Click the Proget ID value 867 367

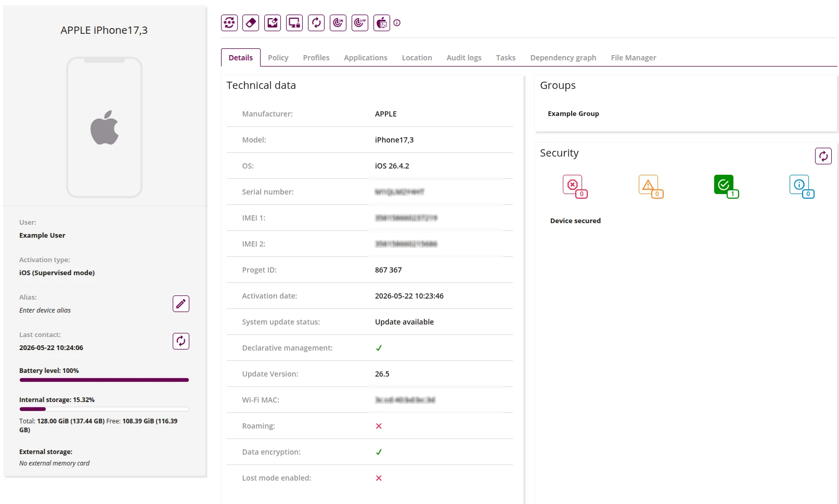(389, 270)
